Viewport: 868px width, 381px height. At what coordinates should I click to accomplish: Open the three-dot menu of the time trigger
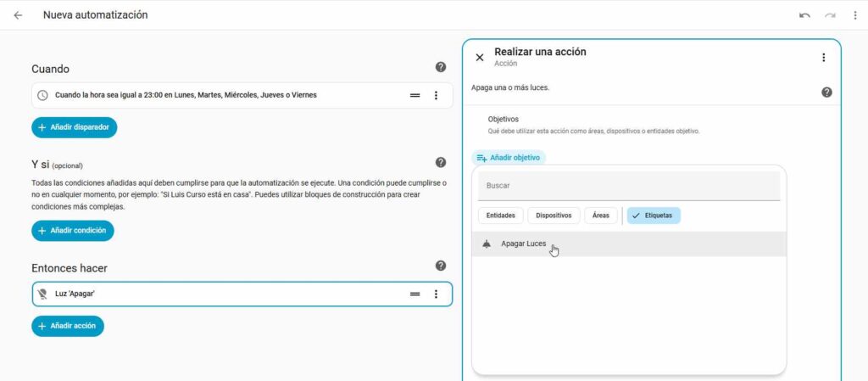coord(436,95)
